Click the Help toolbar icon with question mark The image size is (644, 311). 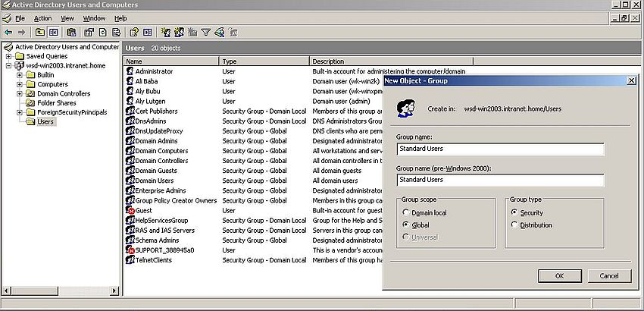point(133,33)
